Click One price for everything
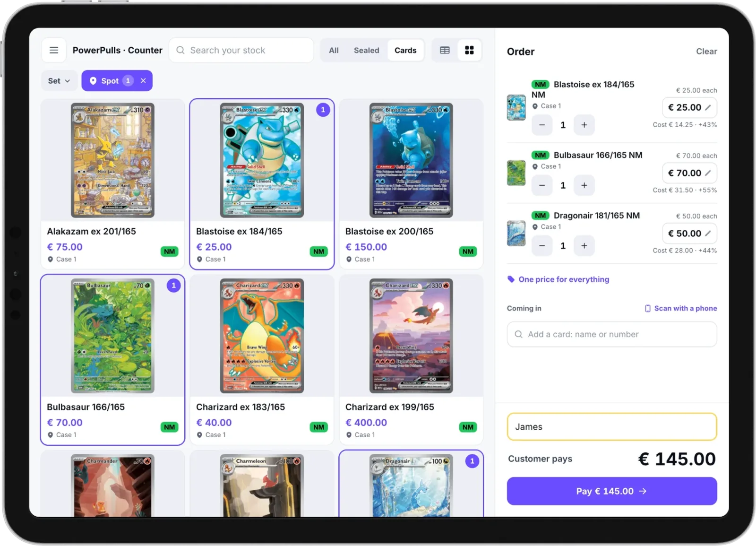 click(558, 279)
